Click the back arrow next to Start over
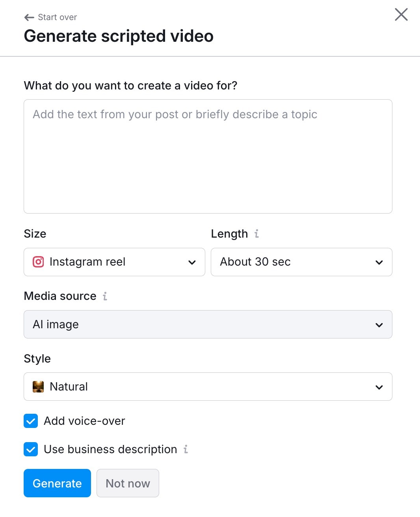Viewport: 420px width, 517px height. click(28, 17)
